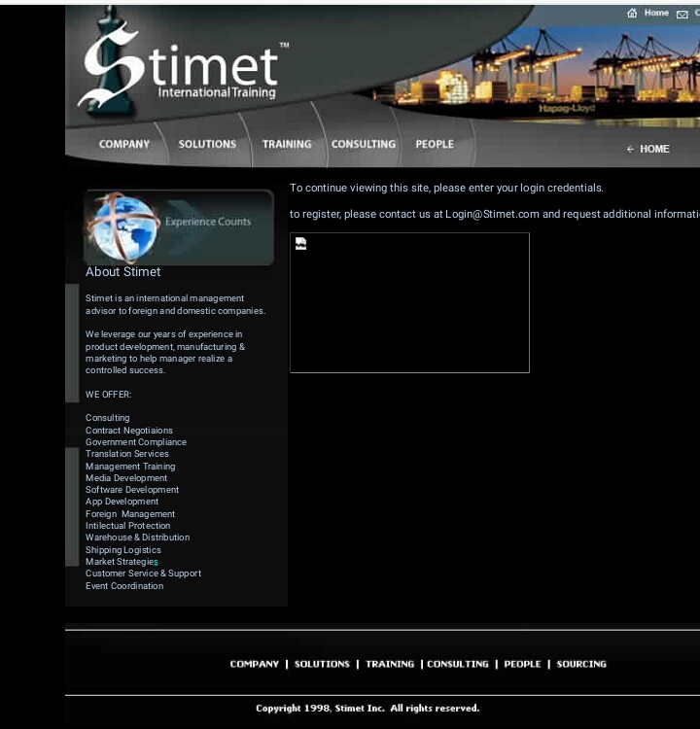Click the left arrow beside HOME
Viewport: 700px width, 729px height.
[630, 150]
